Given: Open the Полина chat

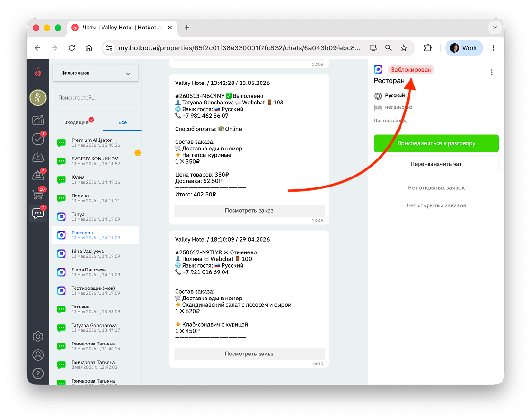Looking at the screenshot, I should point(95,198).
